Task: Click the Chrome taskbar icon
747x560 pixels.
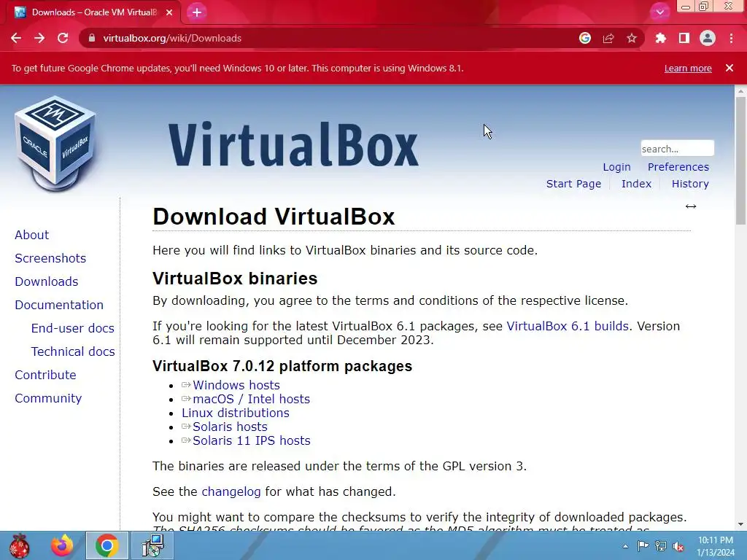Action: tap(107, 545)
